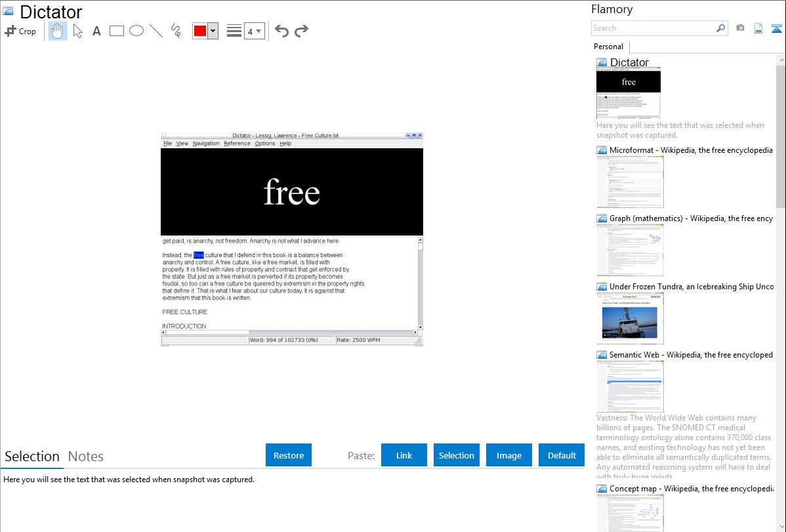
Task: Undo the last annotation
Action: (281, 31)
